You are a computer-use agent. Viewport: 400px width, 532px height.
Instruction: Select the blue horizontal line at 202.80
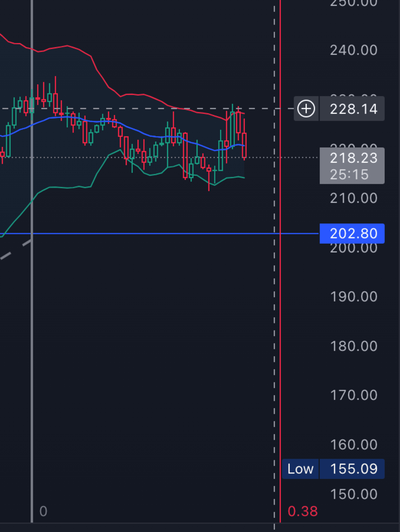pos(159,234)
